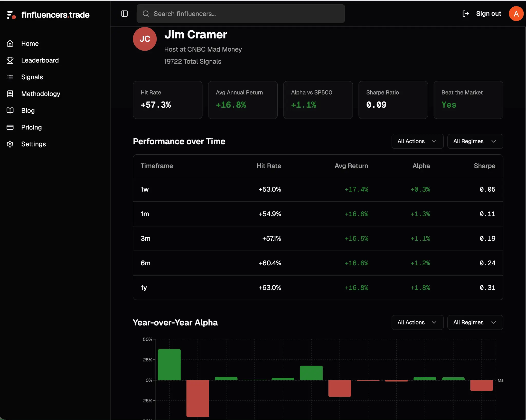Open Performance over Time All Actions dropdown
This screenshot has width=526, height=420.
417,141
